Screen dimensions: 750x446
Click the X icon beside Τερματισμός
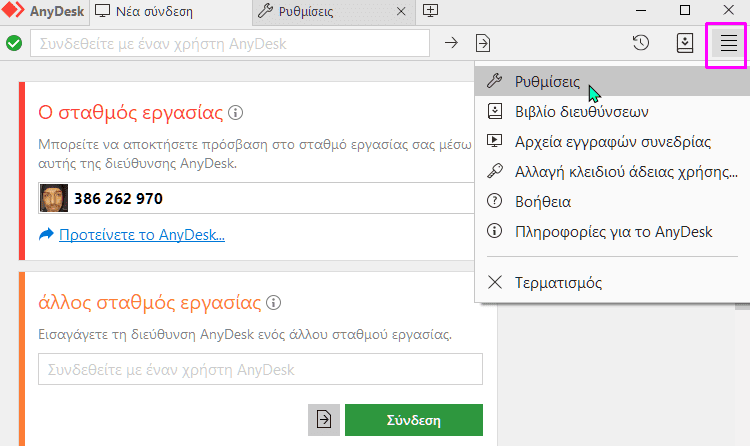point(495,282)
